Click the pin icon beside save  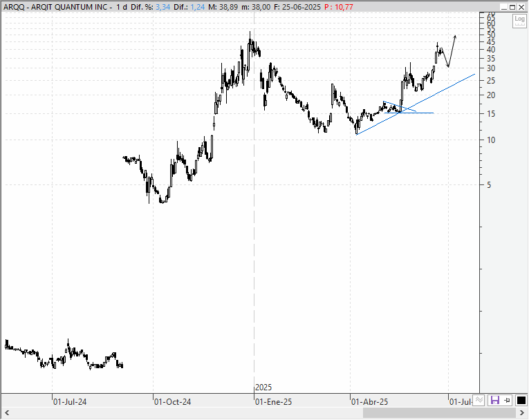[x=507, y=401]
